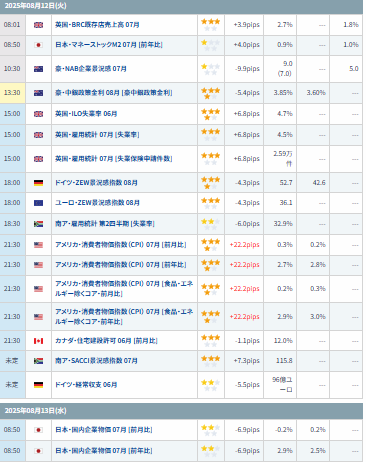Viewport: 366px width, 462px height.
Task: Open 豪・中銀政策金利 08月 indicator link
Action: tap(114, 93)
